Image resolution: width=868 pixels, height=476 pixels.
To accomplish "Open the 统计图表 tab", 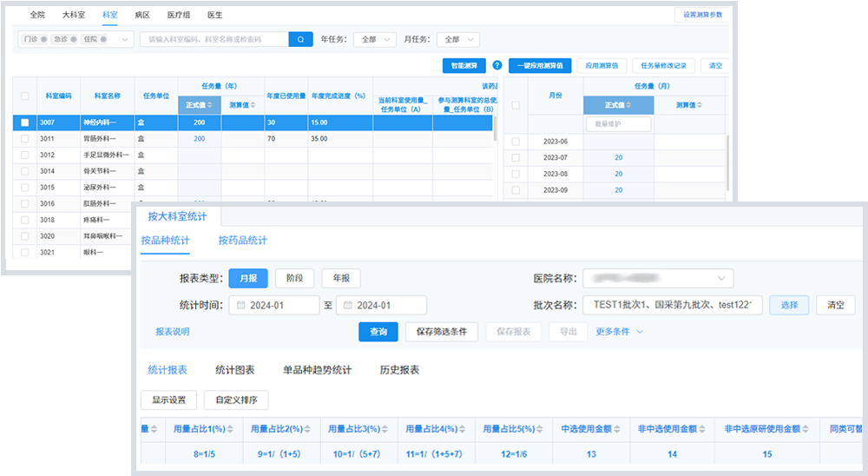I will pos(234,370).
